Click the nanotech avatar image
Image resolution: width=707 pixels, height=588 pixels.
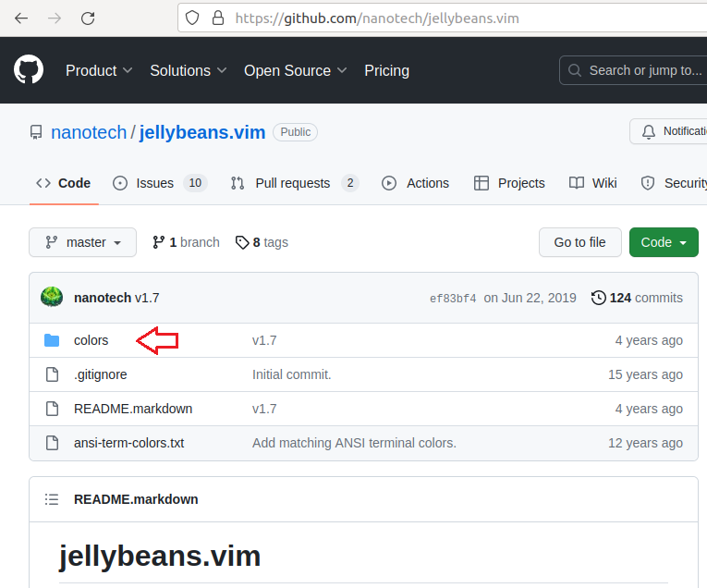[52, 297]
